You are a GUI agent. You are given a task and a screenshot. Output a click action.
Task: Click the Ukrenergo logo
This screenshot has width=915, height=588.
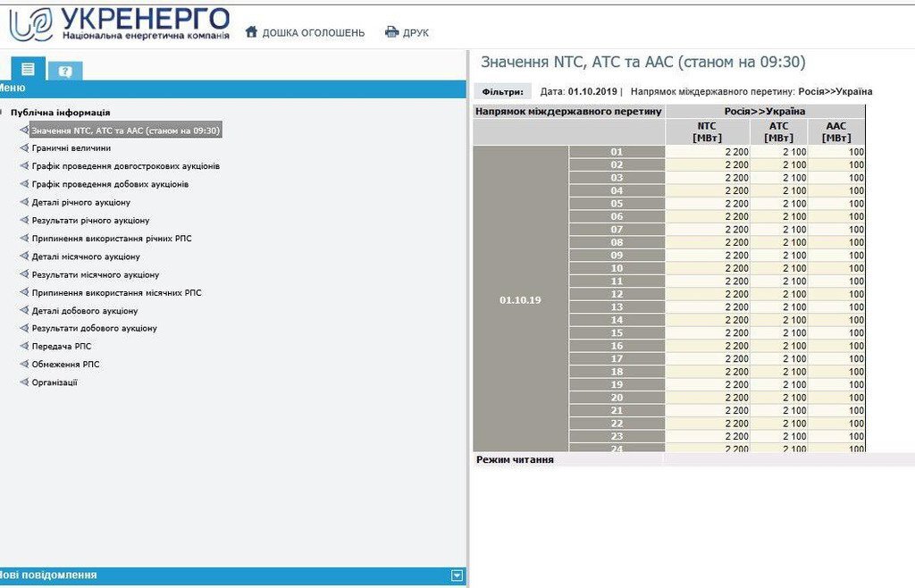click(x=119, y=23)
